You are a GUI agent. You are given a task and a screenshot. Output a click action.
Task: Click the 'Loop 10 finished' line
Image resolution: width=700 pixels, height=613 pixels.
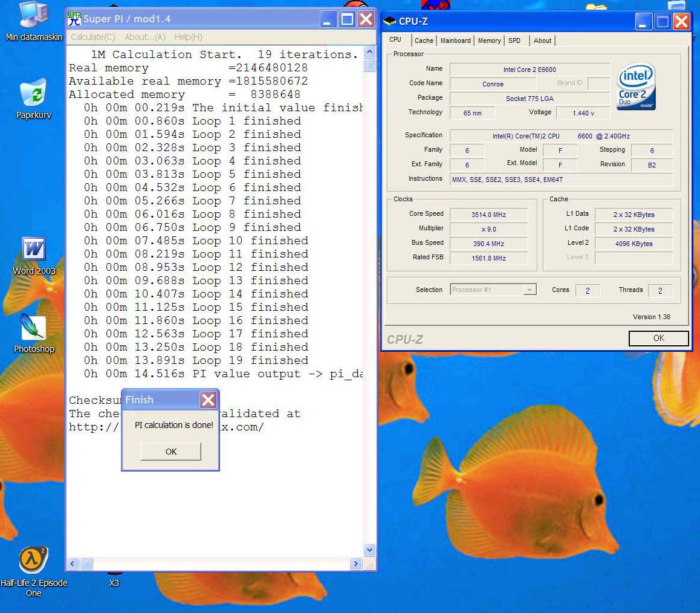click(x=196, y=241)
